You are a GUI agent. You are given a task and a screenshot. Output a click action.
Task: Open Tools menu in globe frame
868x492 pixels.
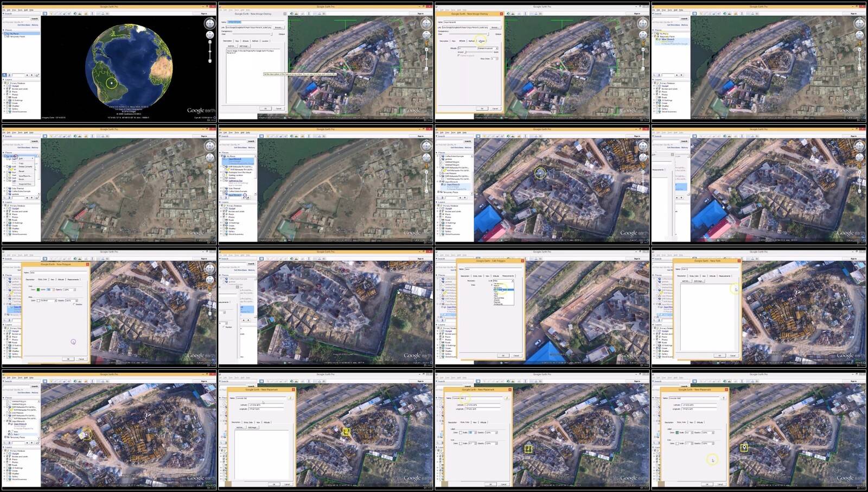click(20, 10)
